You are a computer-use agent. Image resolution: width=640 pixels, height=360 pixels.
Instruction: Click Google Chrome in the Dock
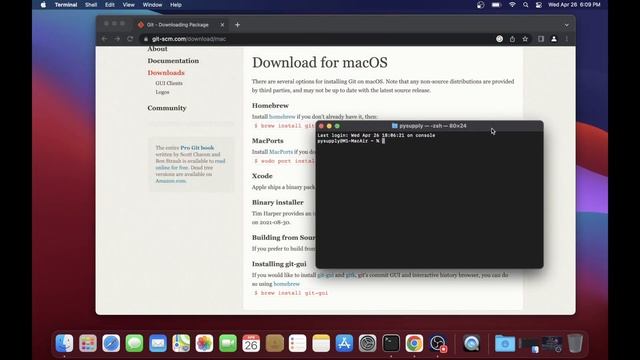point(414,343)
